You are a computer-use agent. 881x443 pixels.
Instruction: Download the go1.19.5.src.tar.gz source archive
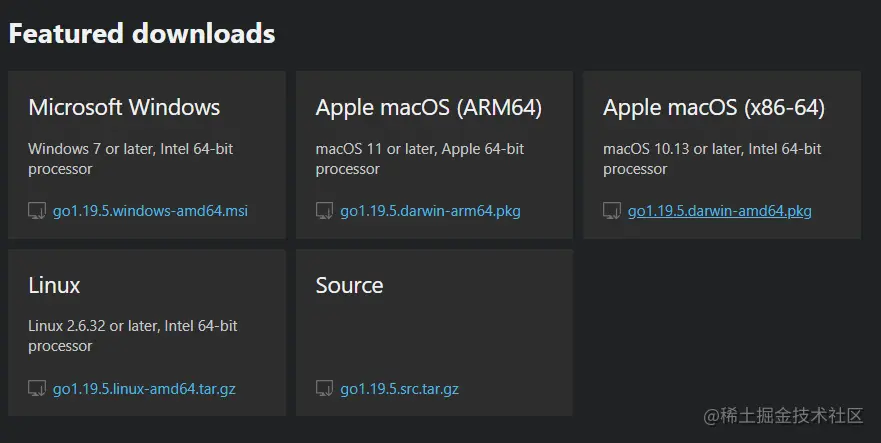point(399,388)
